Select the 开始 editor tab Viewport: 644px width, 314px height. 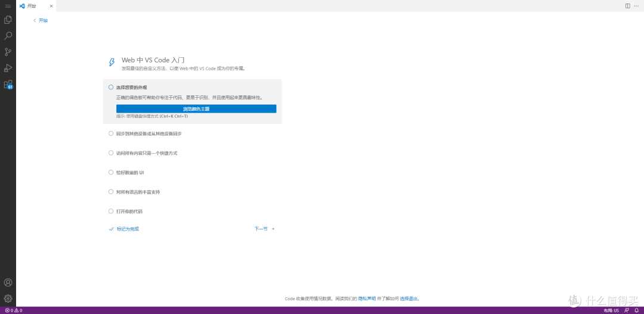(36, 6)
